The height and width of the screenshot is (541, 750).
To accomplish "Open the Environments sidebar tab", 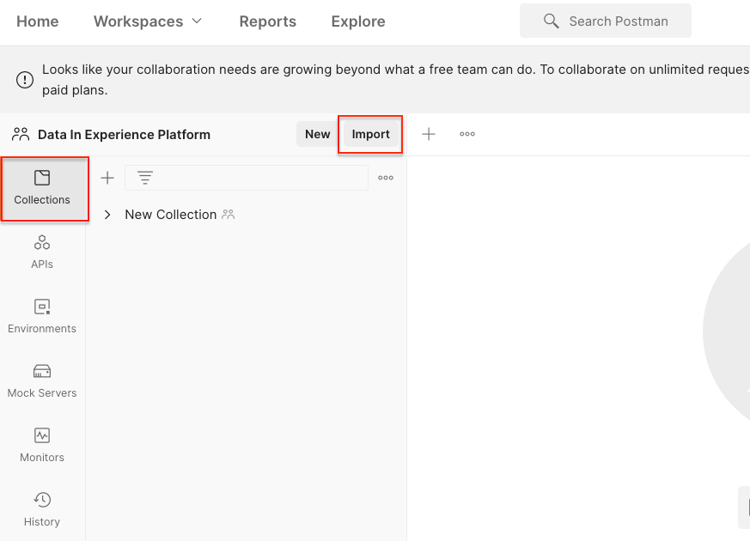I will (42, 317).
